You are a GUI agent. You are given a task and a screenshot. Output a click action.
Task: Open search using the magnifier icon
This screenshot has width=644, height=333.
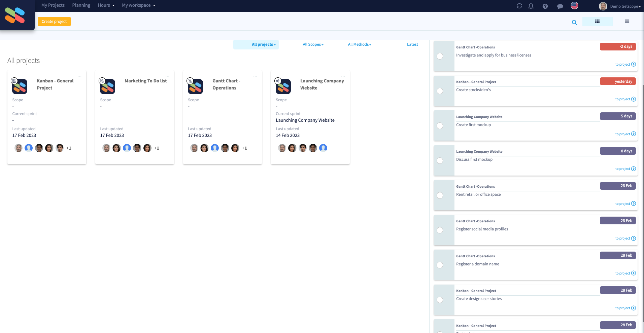[575, 23]
